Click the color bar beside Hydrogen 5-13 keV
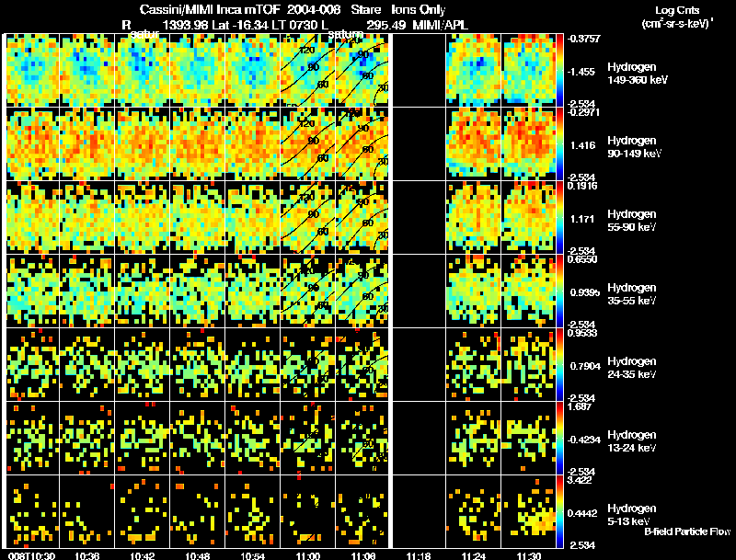Viewport: 736px width, 560px height. click(x=559, y=512)
